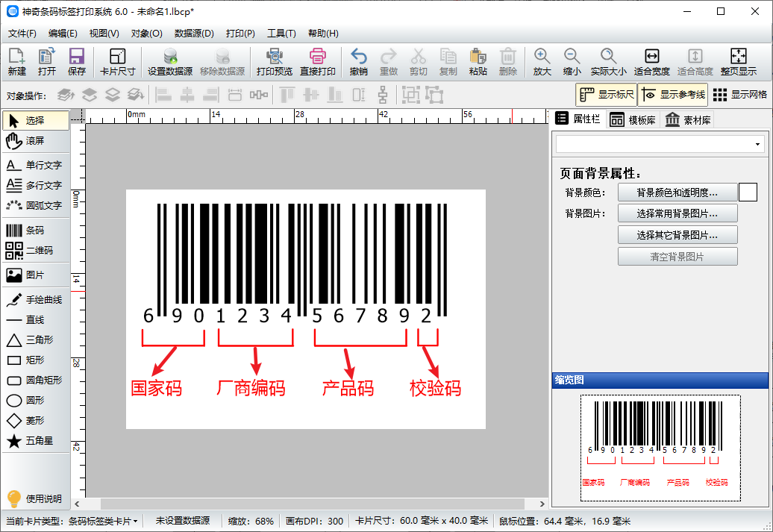This screenshot has height=532, width=773.
Task: Click the 选择常用背景图片... button
Action: (677, 213)
